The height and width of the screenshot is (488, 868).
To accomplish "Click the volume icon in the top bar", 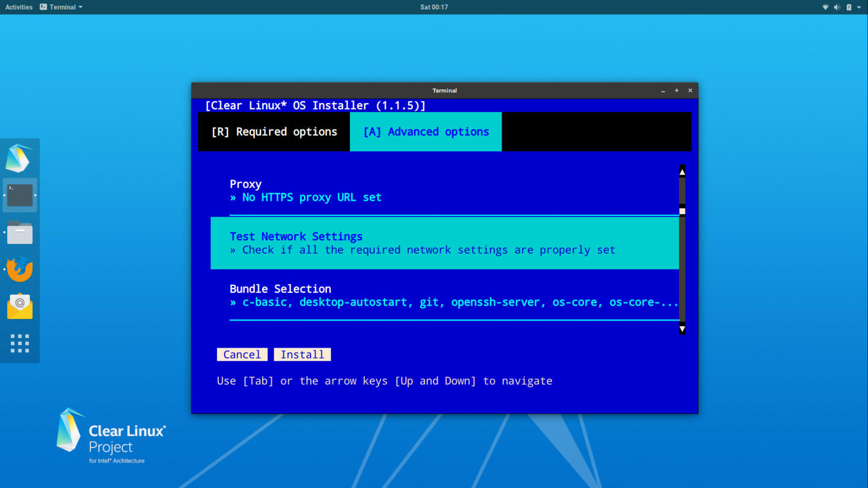I will pyautogui.click(x=837, y=7).
